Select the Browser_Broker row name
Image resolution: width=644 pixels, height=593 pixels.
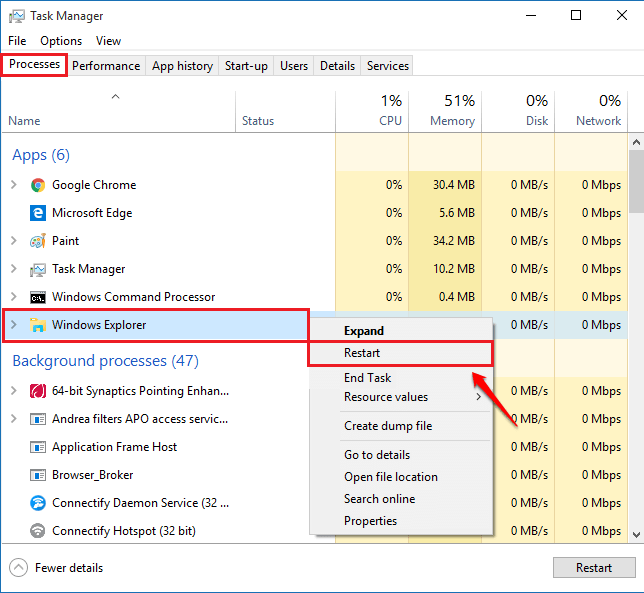[93, 475]
